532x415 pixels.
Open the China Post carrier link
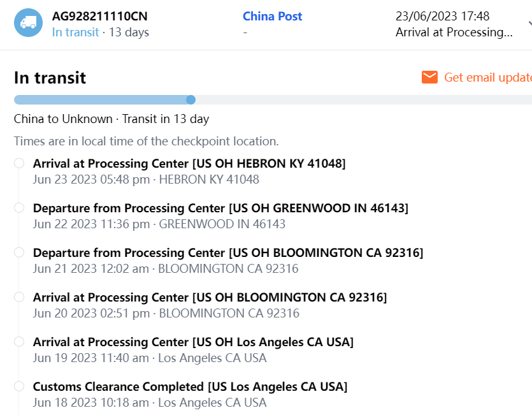(x=272, y=16)
